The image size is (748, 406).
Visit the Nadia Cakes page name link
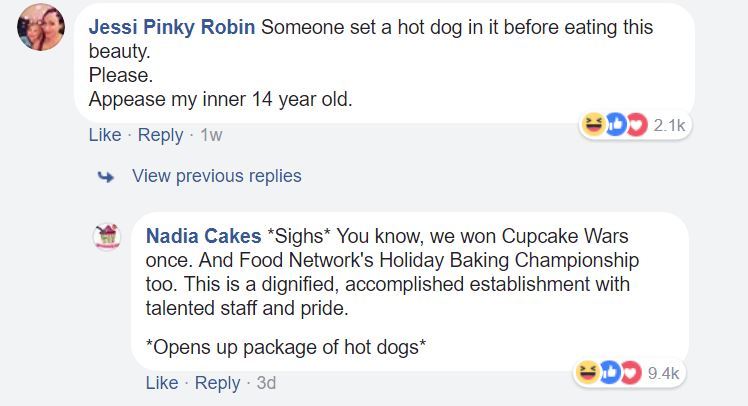[203, 237]
